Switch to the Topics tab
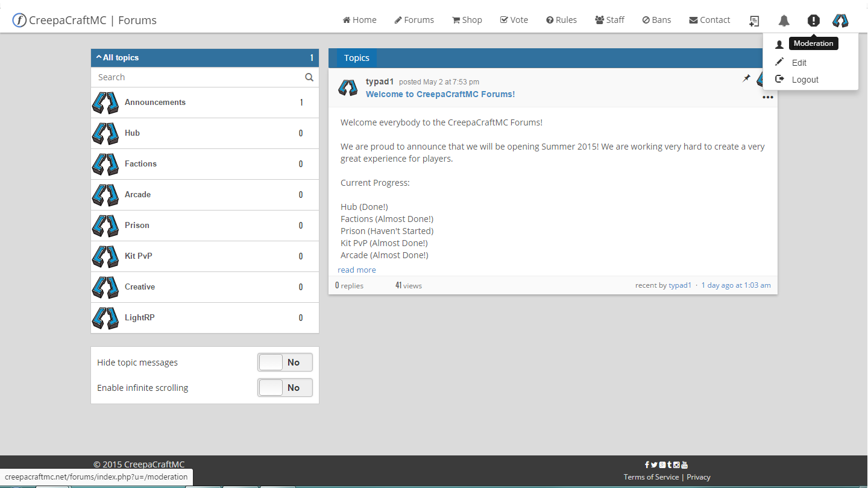 356,58
